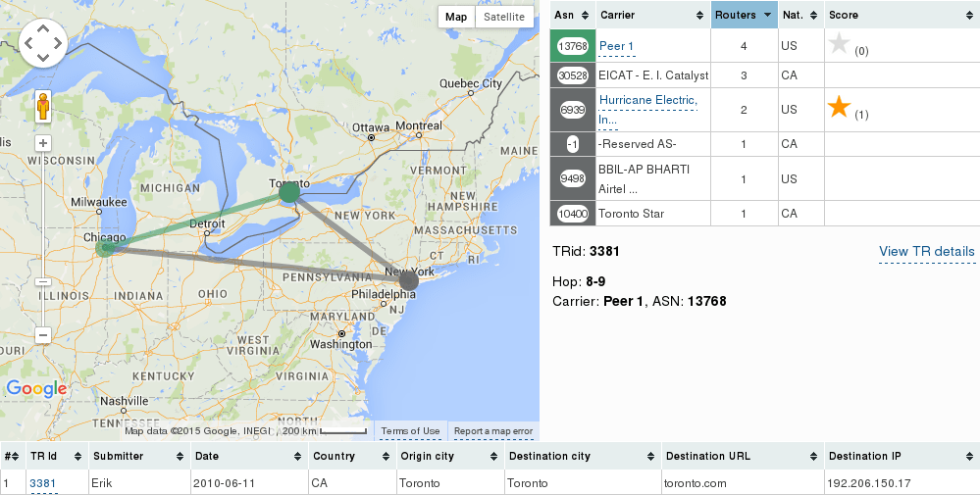Click the Google logo on map
This screenshot has height=495, width=980.
tap(36, 389)
